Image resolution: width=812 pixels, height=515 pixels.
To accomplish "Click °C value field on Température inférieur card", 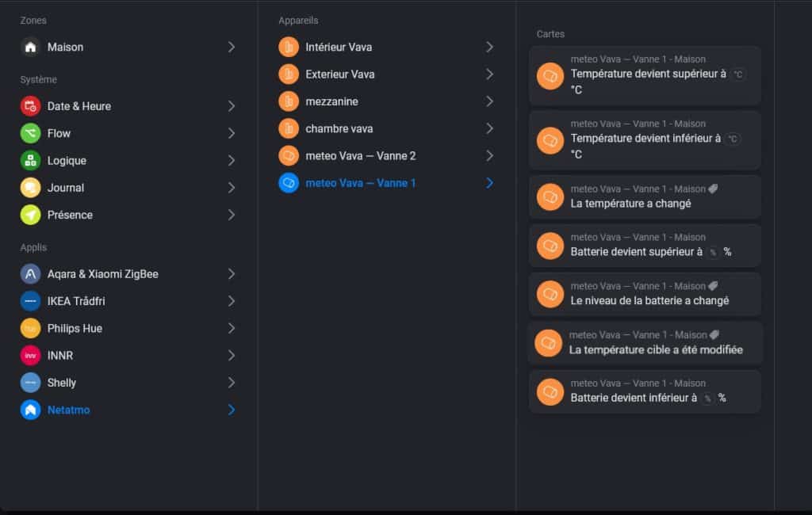I will [733, 139].
